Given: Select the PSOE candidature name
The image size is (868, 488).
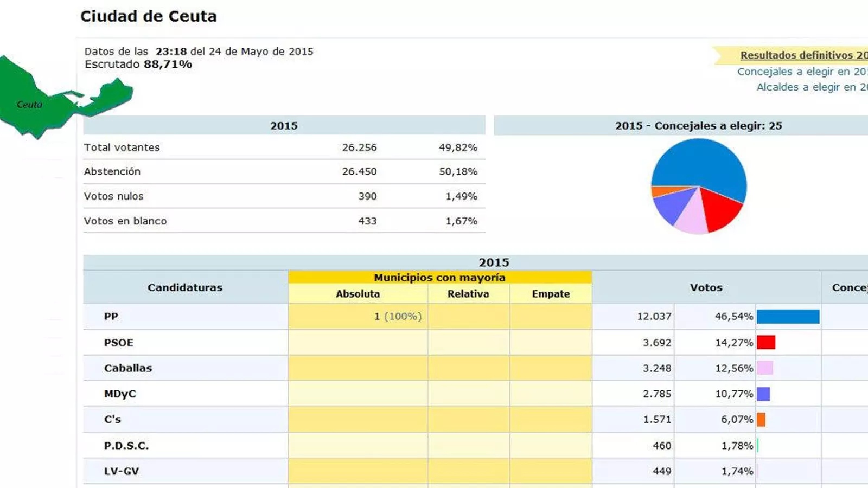Looking at the screenshot, I should click(118, 343).
